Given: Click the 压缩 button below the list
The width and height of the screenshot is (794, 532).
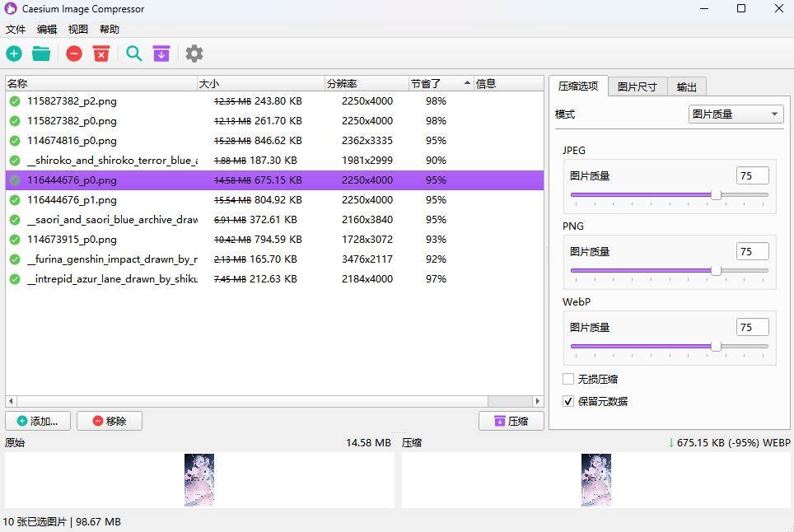Looking at the screenshot, I should 511,421.
